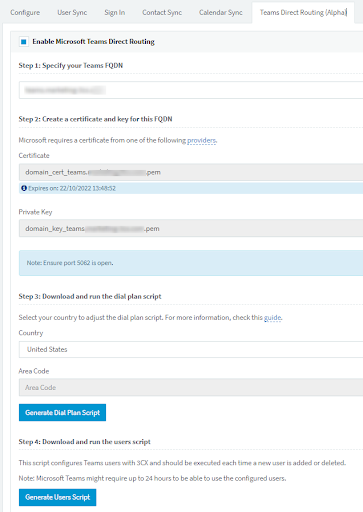Click the 'Note: Ensure port 5062 is open' text

coord(70,263)
